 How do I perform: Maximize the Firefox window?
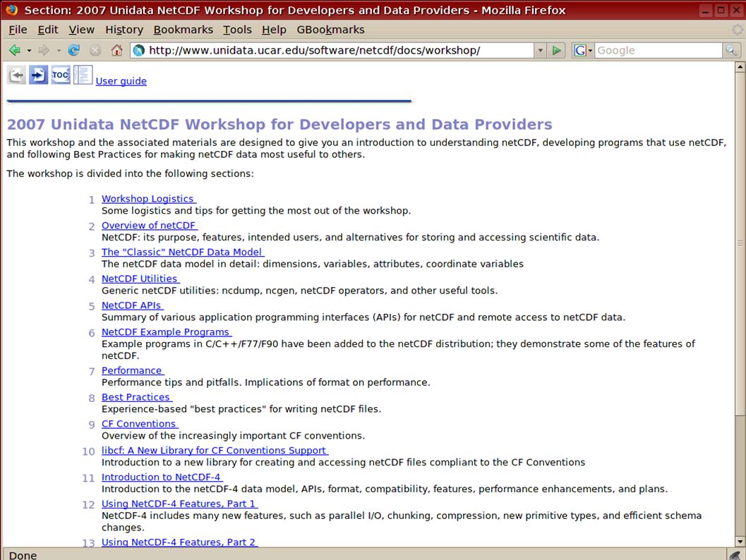(721, 10)
